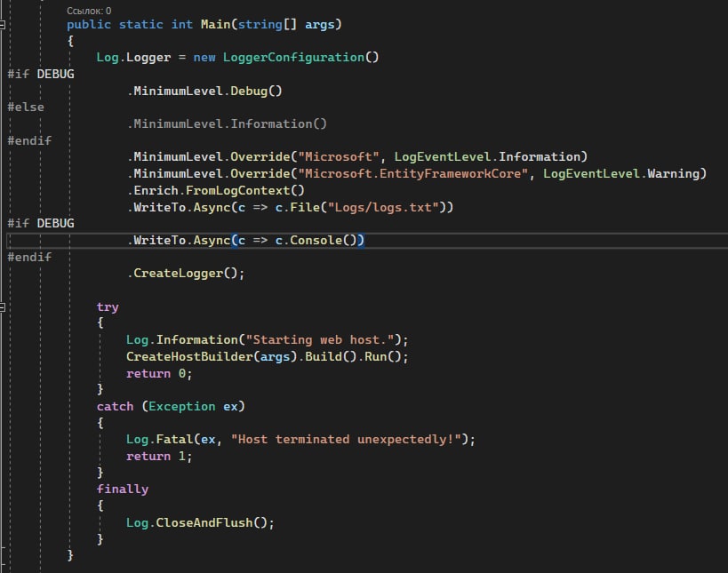Collapse the try block outlining toggle
Screen dimensions: 728x573
tap(2, 306)
